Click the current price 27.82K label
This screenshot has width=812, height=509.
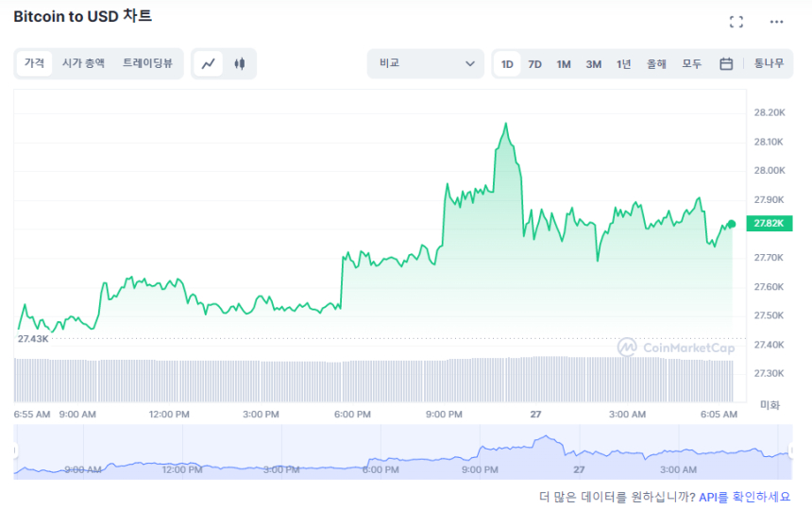click(770, 224)
